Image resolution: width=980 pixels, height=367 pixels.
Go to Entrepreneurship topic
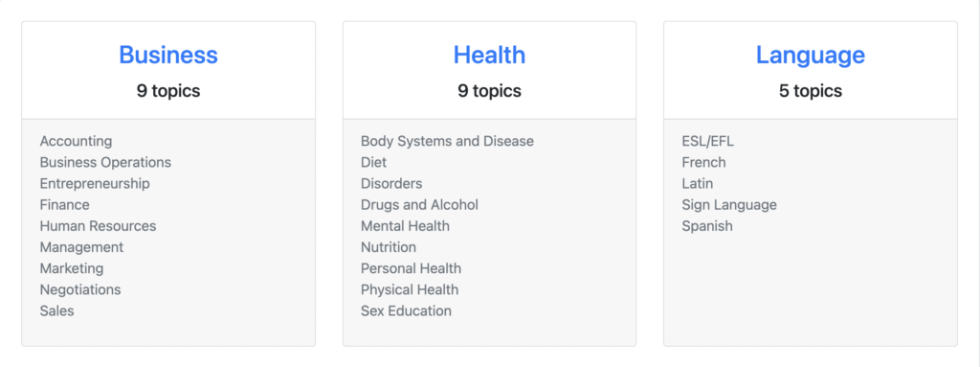tap(95, 184)
